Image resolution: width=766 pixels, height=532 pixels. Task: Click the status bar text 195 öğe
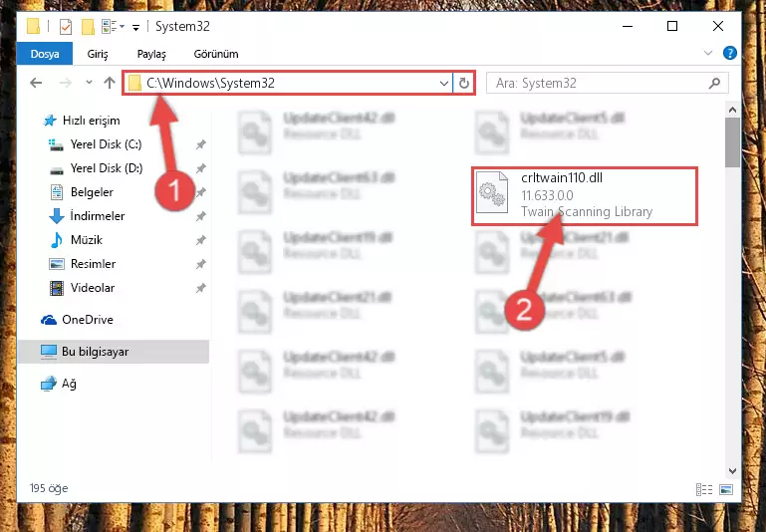(x=49, y=488)
